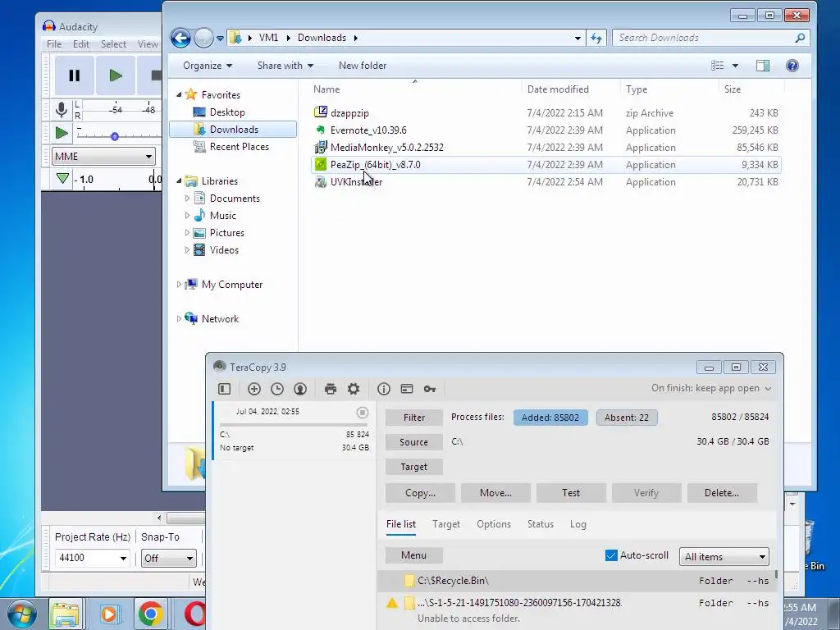Image resolution: width=840 pixels, height=630 pixels.
Task: Click TeraCopy Delete... button
Action: point(722,493)
